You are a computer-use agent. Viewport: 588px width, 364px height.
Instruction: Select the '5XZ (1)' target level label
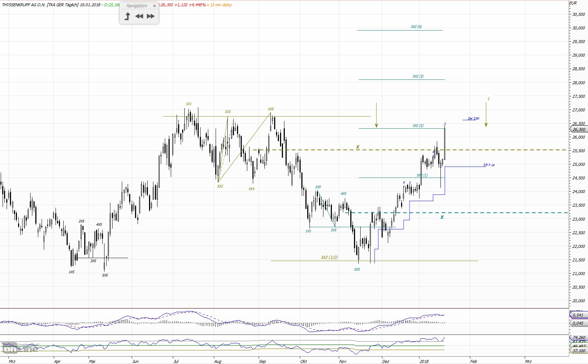tap(422, 175)
